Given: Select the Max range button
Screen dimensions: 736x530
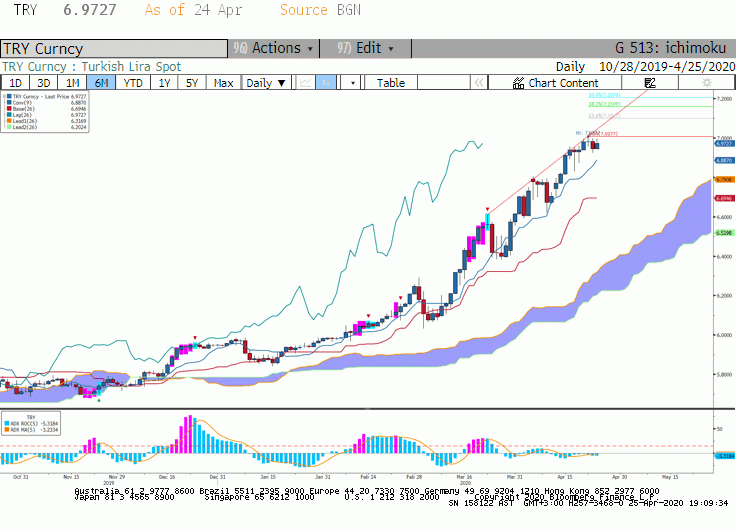Looking at the screenshot, I should (223, 83).
